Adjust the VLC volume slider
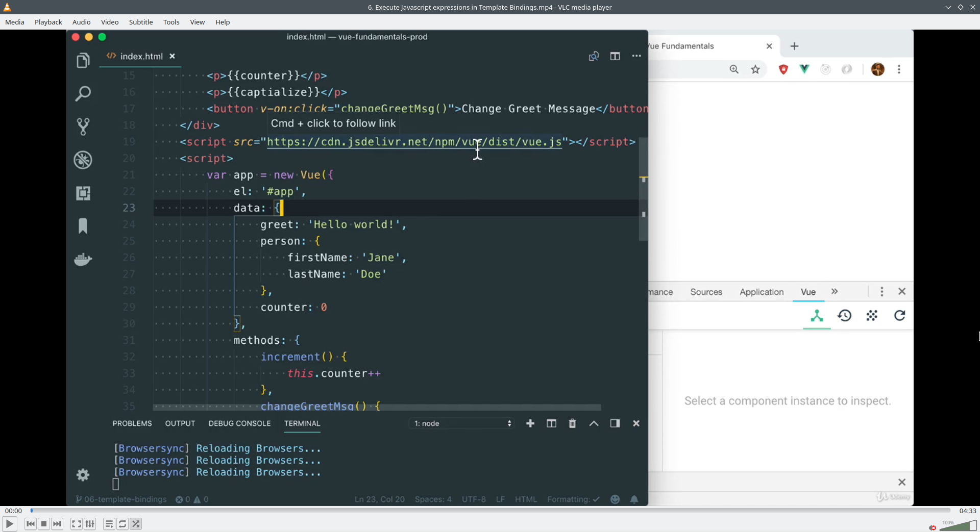This screenshot has height=532, width=980. coord(958,525)
